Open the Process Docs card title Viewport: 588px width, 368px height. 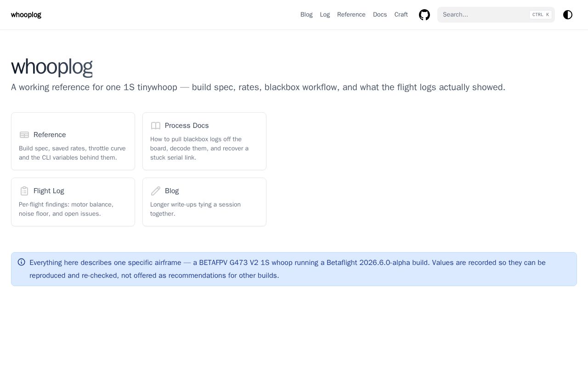point(187,126)
